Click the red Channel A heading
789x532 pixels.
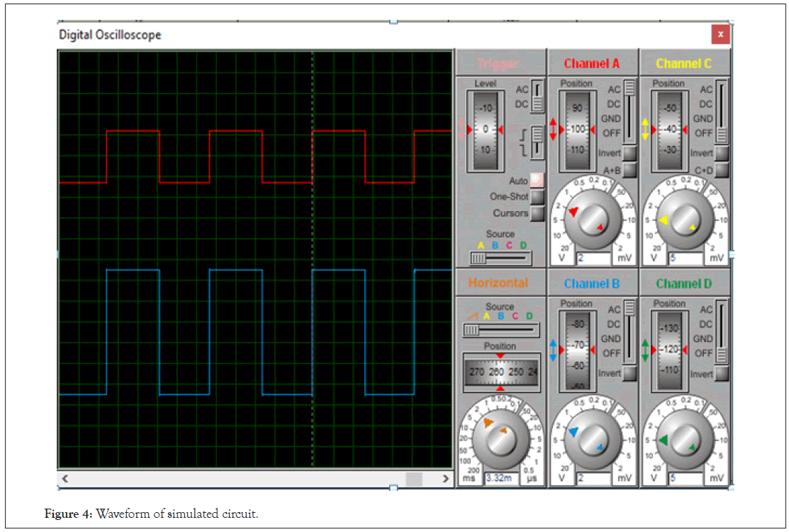tap(591, 63)
